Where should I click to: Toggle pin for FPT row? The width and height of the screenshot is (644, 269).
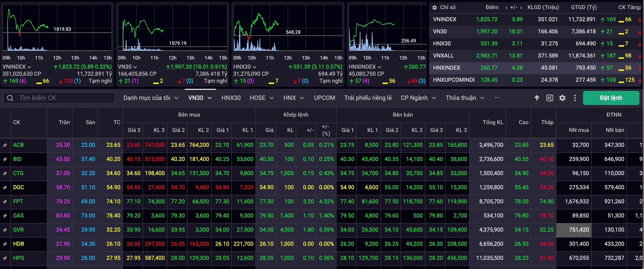pyautogui.click(x=5, y=202)
